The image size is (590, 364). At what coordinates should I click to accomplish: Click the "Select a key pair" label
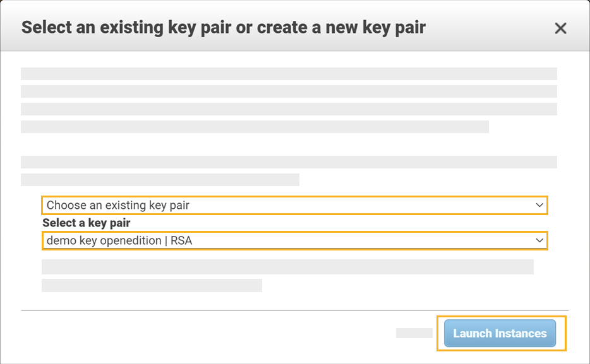point(85,223)
